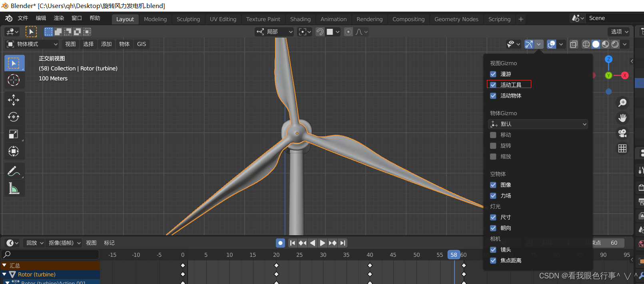Open 默认 object gizmo orientation dropdown
Viewport: 644px width, 284px height.
click(538, 124)
